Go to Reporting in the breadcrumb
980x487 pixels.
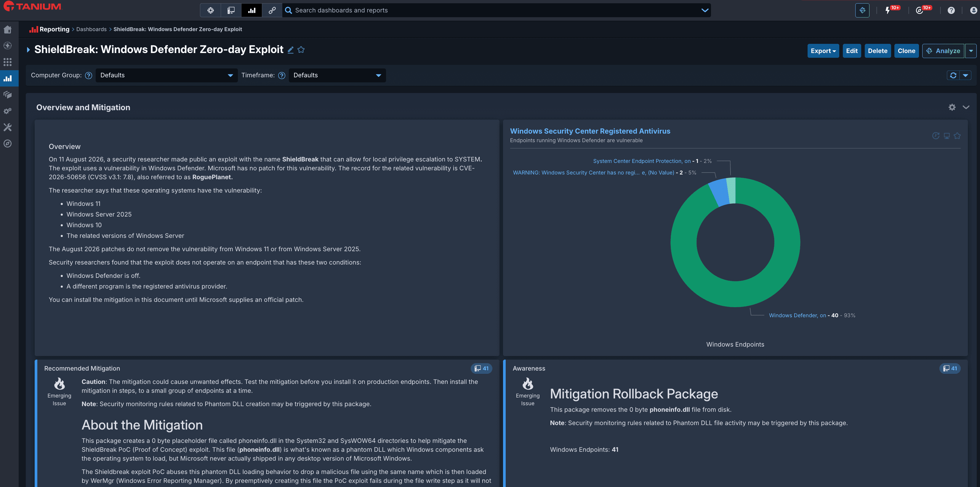tap(55, 29)
